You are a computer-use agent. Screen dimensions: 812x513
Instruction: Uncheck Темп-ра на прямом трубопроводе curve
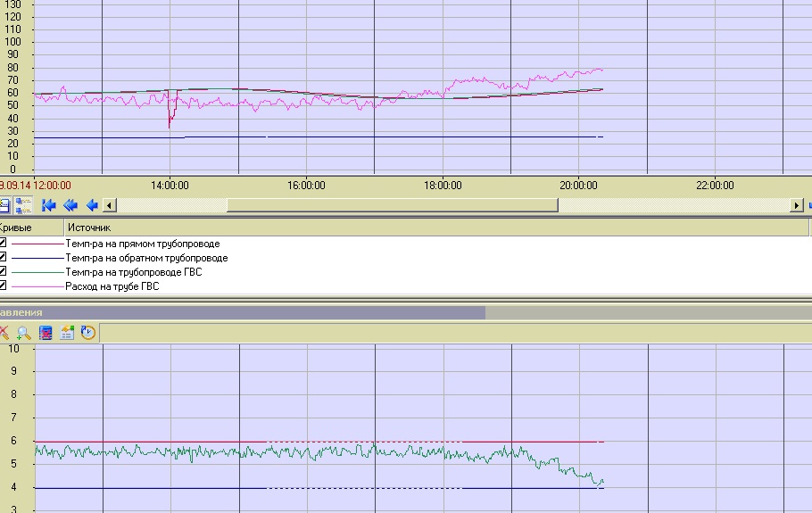coord(3,244)
